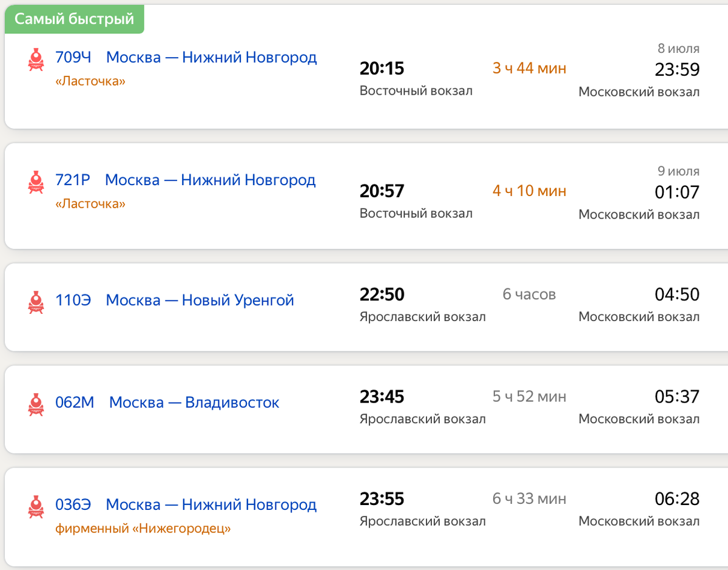Click the 06:28 arrival at Московский вокзал
Viewport: 728px width, 570px height.
(677, 499)
